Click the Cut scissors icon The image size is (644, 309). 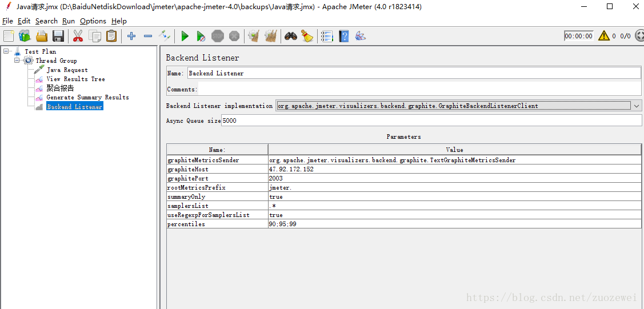coord(78,36)
